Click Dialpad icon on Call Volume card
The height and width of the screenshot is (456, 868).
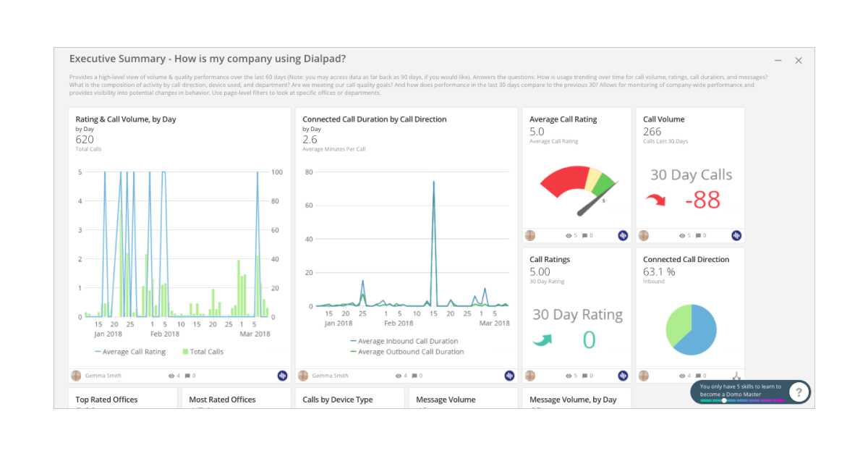click(x=736, y=235)
